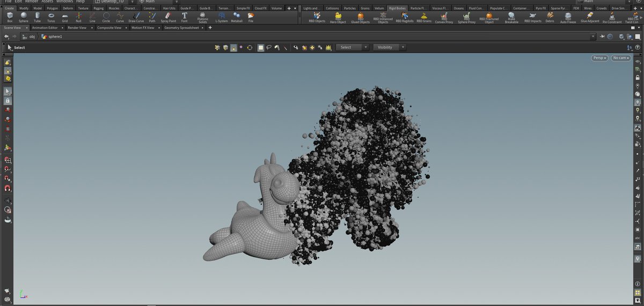Close the Animation Editor tab
The height and width of the screenshot is (306, 644).
(61, 27)
